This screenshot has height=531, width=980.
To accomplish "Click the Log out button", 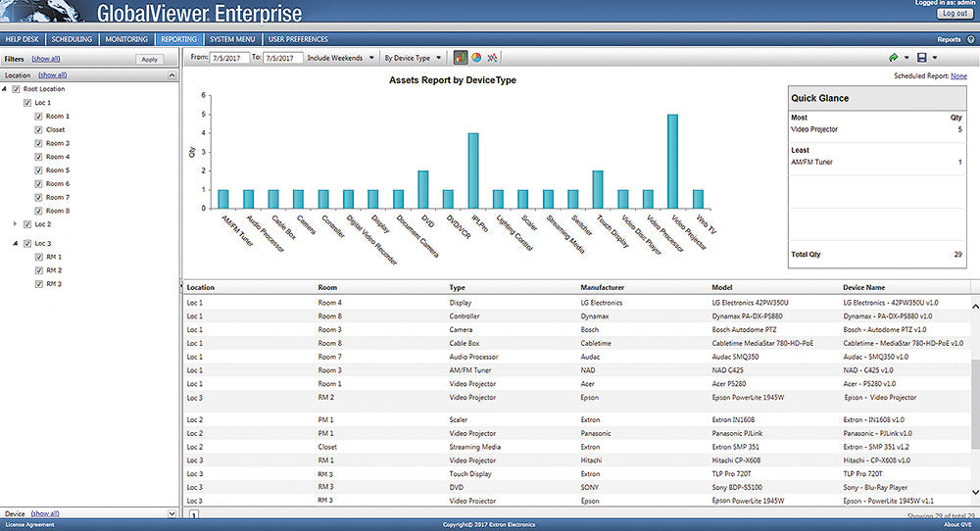I will (x=955, y=13).
